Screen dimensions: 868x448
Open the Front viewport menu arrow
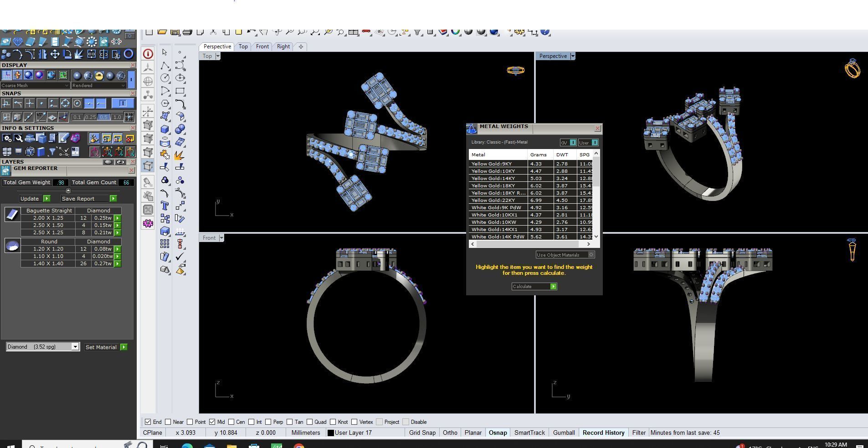221,238
